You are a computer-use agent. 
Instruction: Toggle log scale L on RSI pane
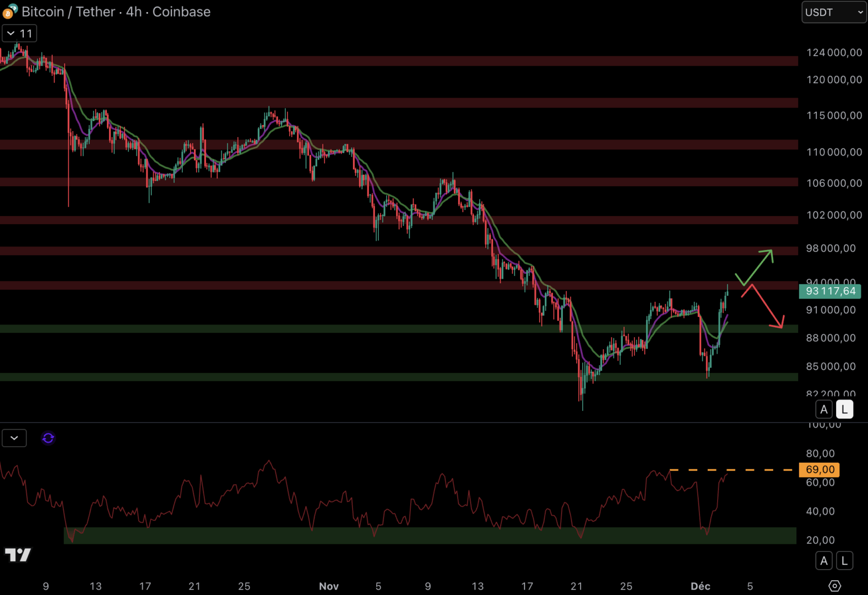(x=844, y=561)
